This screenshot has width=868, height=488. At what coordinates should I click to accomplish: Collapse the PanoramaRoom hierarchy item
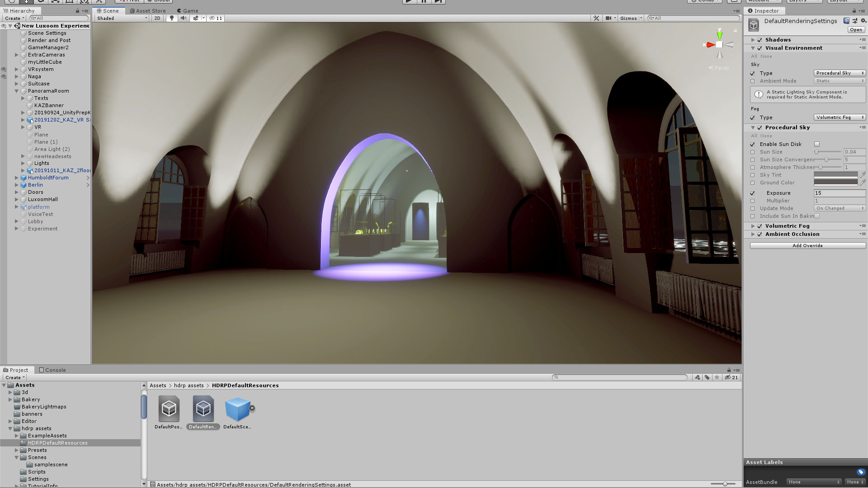[x=17, y=91]
